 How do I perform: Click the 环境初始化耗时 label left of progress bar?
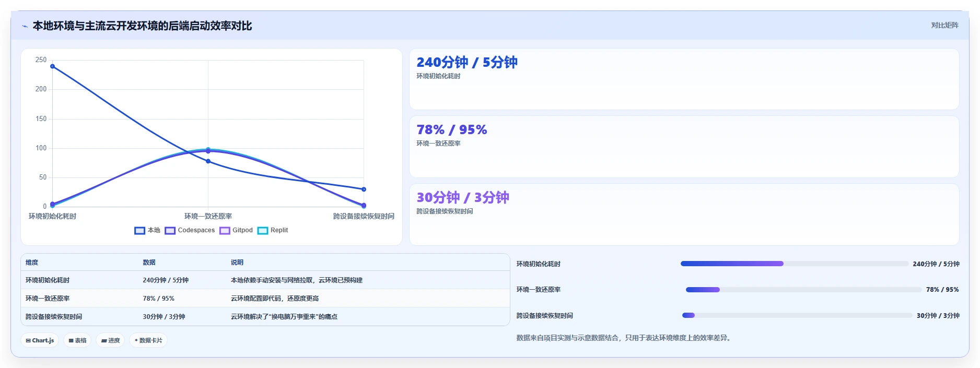point(539,264)
